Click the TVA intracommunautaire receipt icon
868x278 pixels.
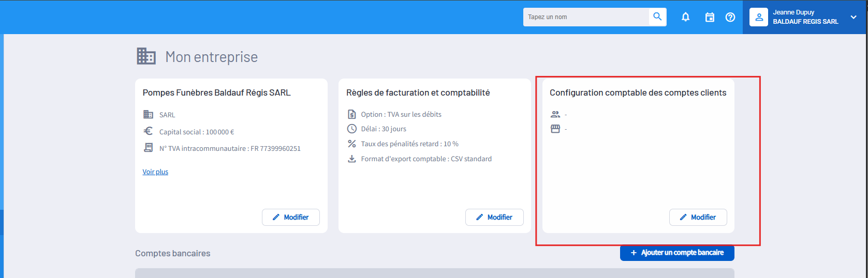click(148, 148)
